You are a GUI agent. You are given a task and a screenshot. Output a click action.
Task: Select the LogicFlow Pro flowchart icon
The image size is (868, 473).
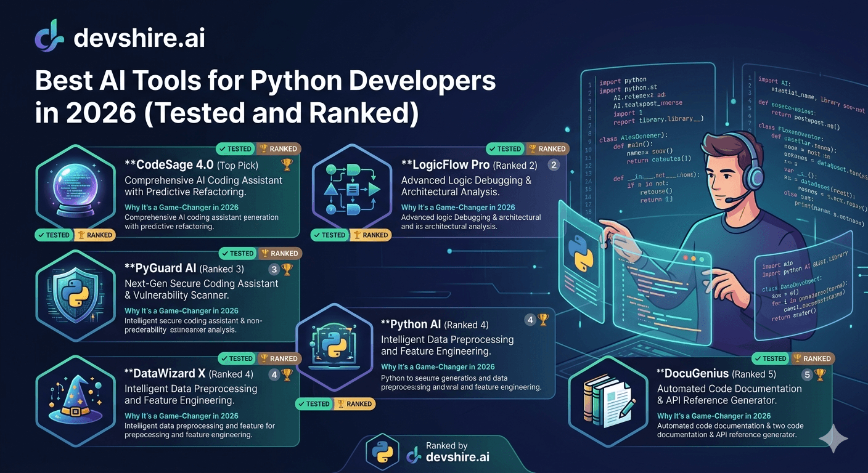352,188
